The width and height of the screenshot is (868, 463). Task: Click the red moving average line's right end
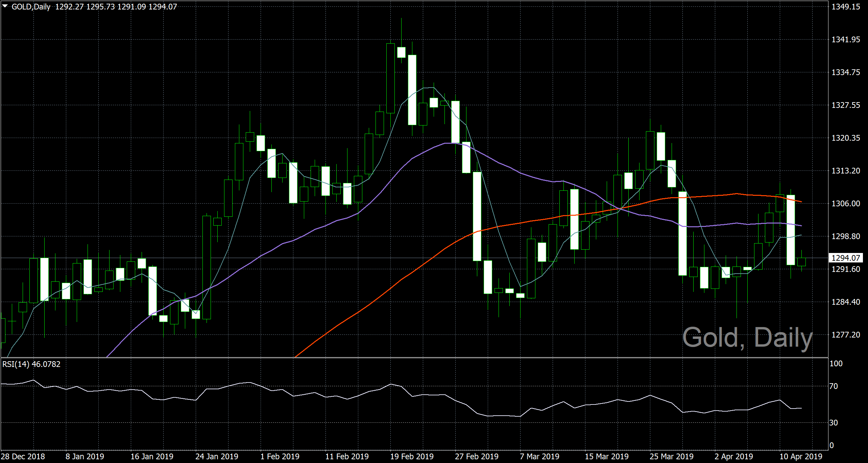[x=801, y=202]
